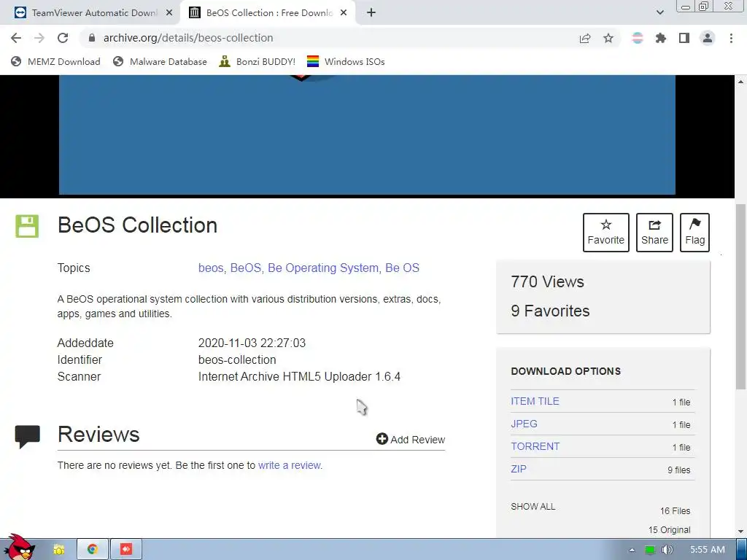The width and height of the screenshot is (747, 560).
Task: Click the browser forward arrow
Action: tap(39, 38)
